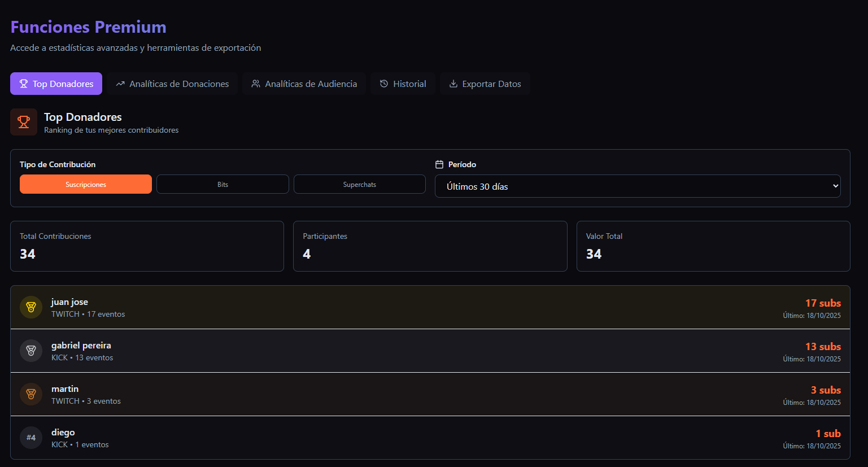Click the bronze medal icon for martin

pyautogui.click(x=31, y=394)
